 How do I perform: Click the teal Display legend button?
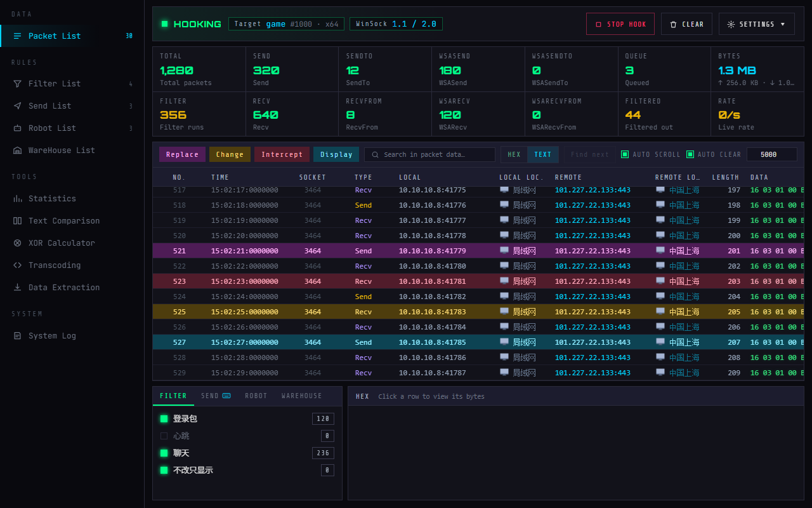coord(336,154)
